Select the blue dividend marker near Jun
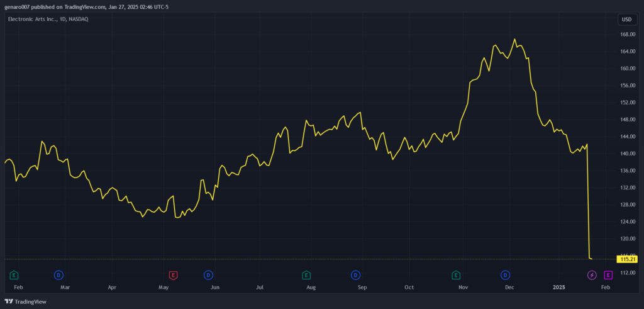This screenshot has height=309, width=644. (x=208, y=275)
